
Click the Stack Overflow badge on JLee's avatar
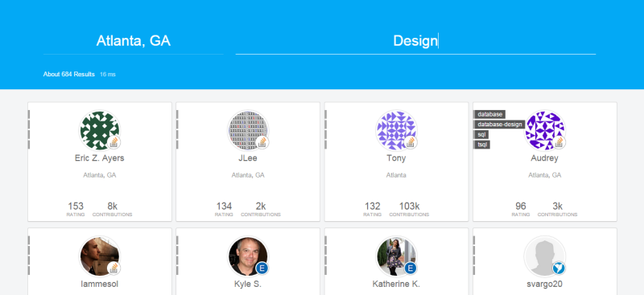coord(262,142)
